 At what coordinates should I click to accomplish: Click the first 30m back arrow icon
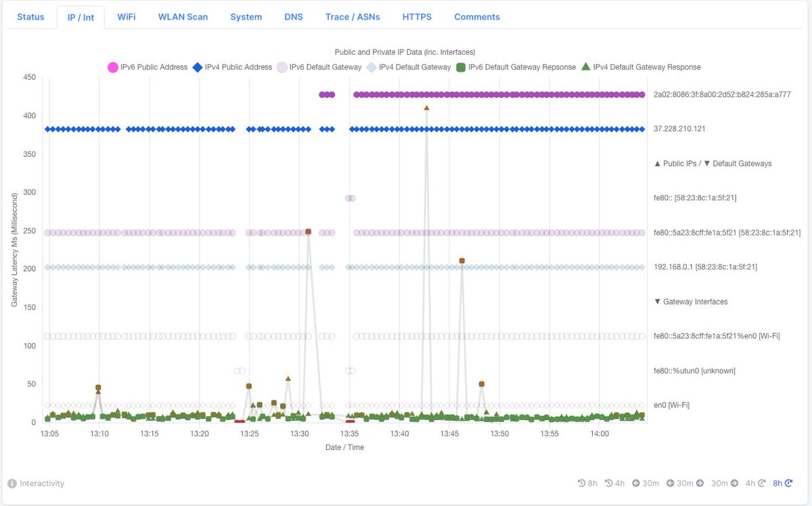click(635, 483)
